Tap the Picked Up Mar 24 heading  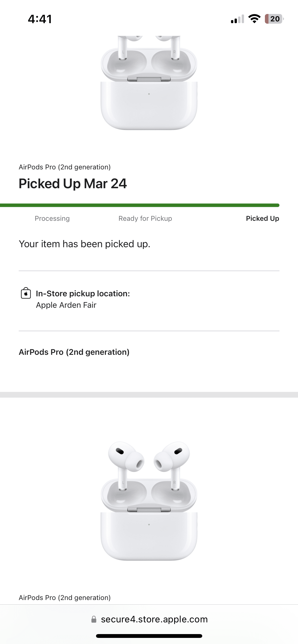[73, 184]
